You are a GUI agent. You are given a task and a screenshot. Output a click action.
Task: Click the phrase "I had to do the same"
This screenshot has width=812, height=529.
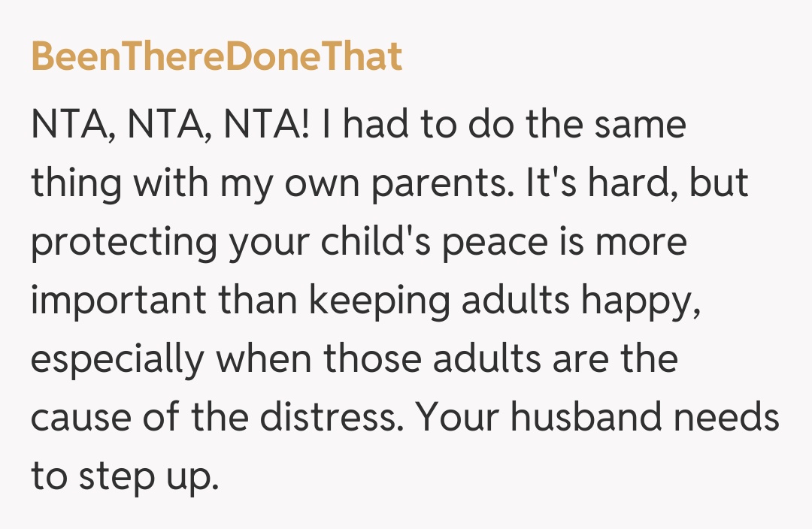[503, 125]
